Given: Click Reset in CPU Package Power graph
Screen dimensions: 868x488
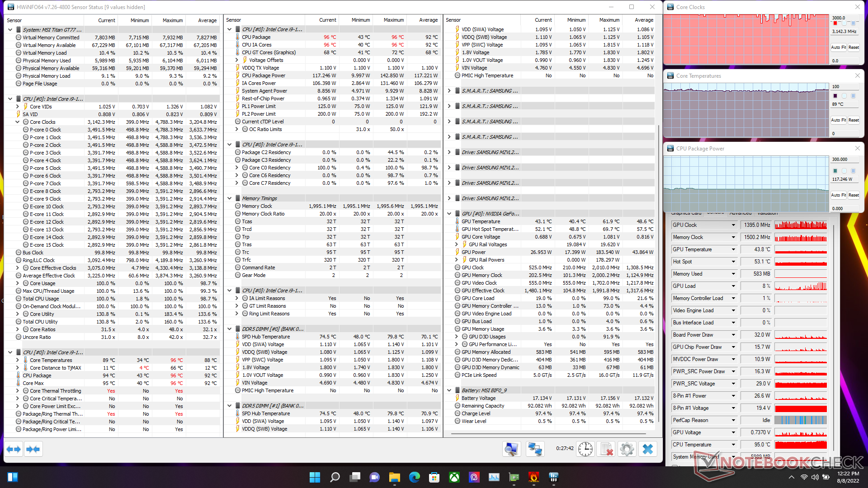Looking at the screenshot, I should [x=854, y=195].
